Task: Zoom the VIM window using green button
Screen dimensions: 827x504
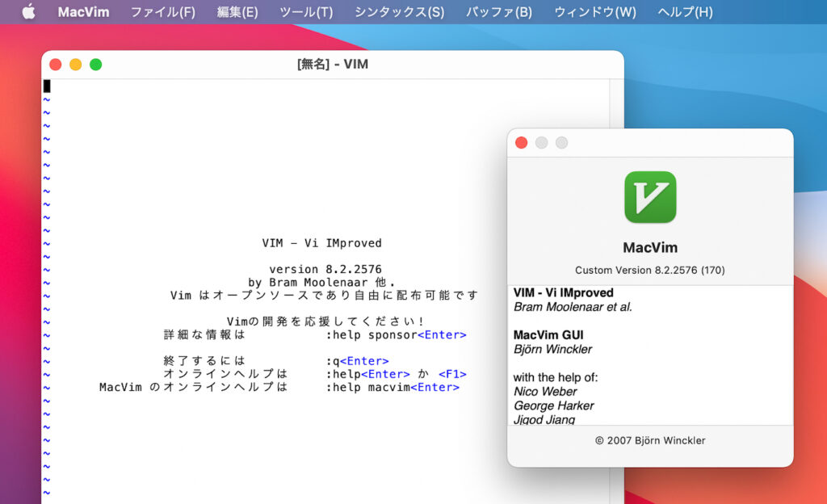Action: pos(96,65)
